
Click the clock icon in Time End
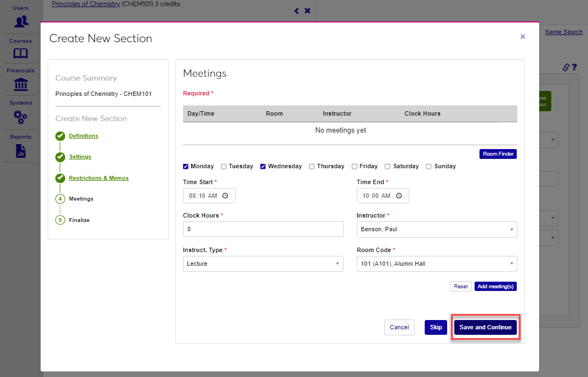point(399,196)
